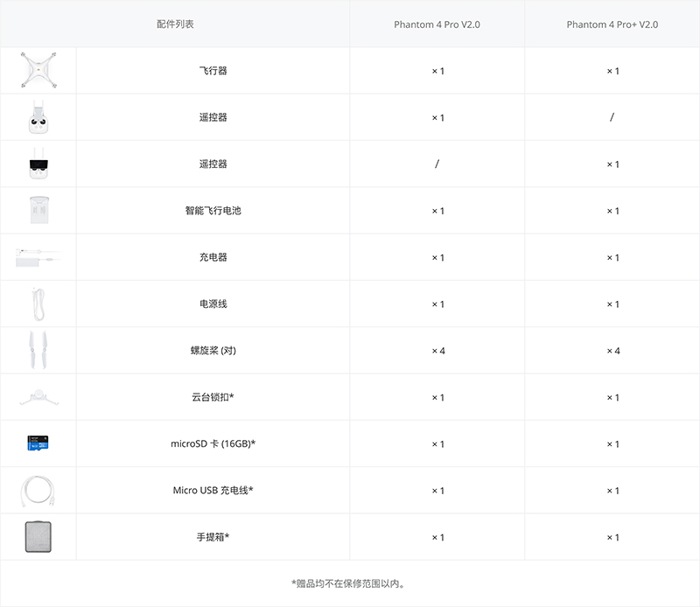Image resolution: width=700 pixels, height=607 pixels.
Task: Click the Micro USB cable image
Action: [38, 491]
